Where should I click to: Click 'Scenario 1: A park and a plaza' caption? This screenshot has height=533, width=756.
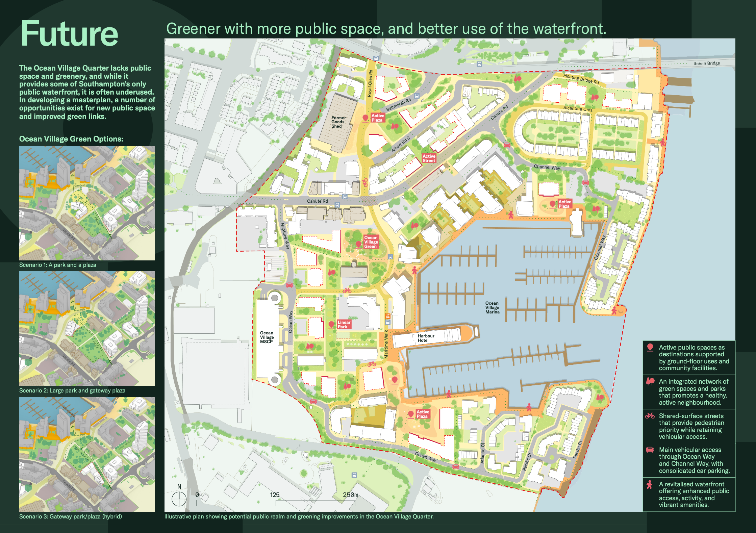[x=58, y=265]
